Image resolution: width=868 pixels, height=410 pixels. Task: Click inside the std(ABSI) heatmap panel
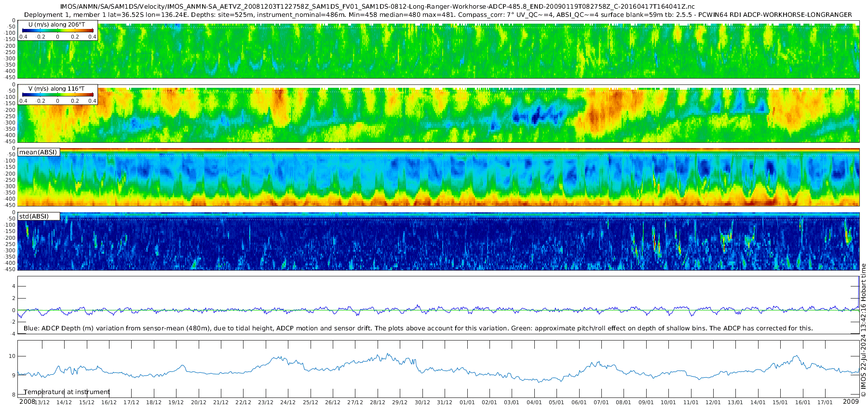[438, 241]
